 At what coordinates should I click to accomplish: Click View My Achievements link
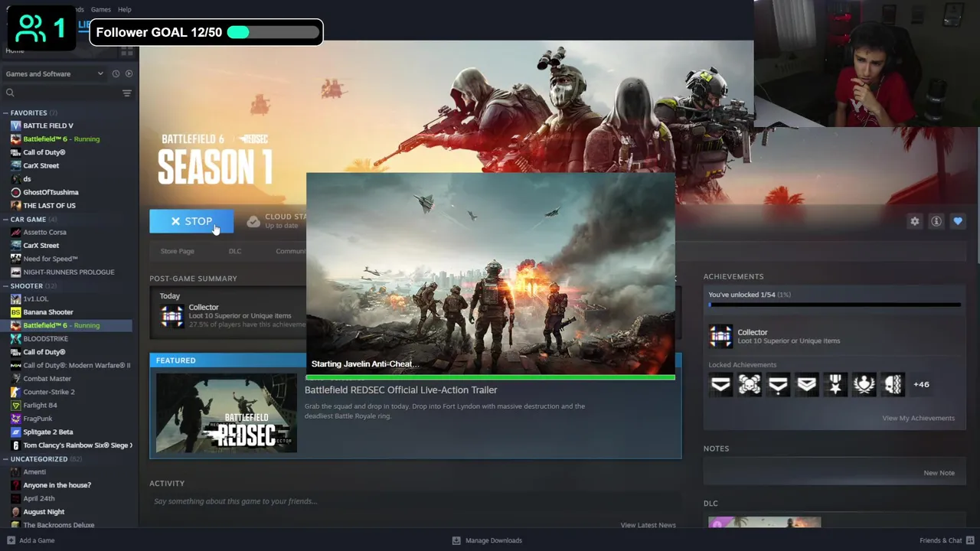pyautogui.click(x=918, y=418)
